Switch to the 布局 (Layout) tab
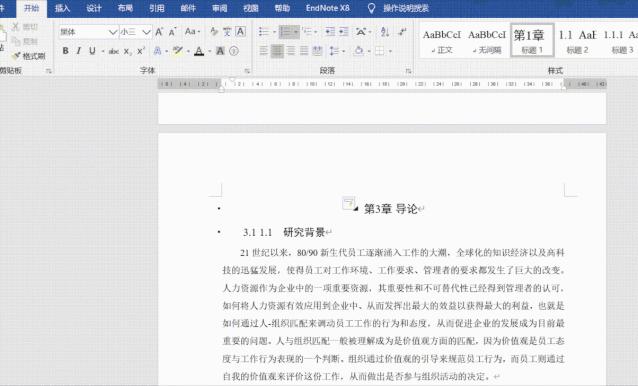Viewport: 638px width, 386px height. pyautogui.click(x=125, y=8)
